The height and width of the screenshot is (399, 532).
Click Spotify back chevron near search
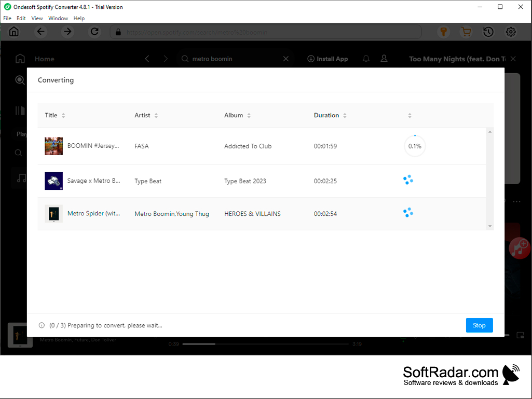click(x=147, y=59)
